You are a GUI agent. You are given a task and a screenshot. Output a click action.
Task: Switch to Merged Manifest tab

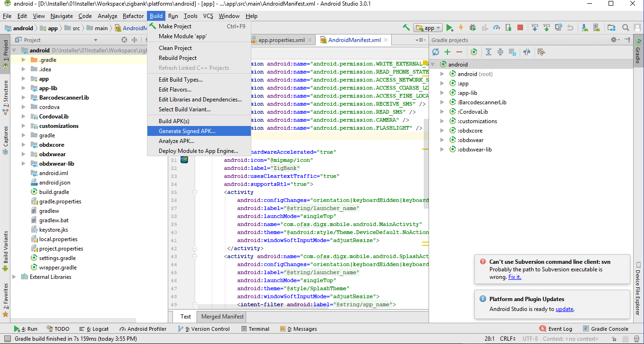click(x=223, y=317)
